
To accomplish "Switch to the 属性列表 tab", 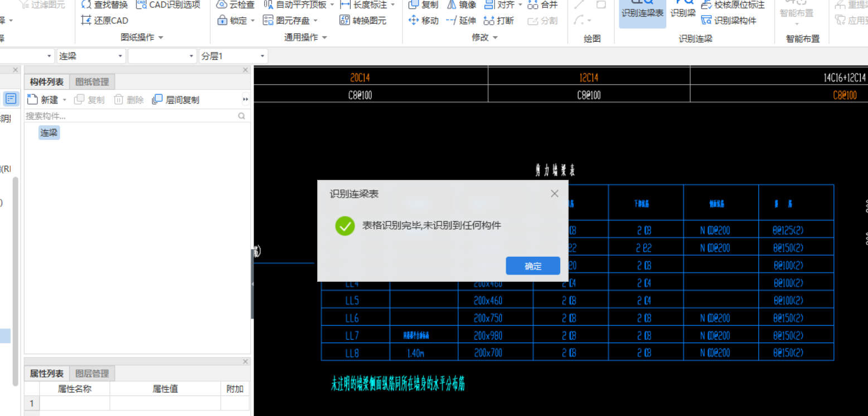I will click(47, 374).
